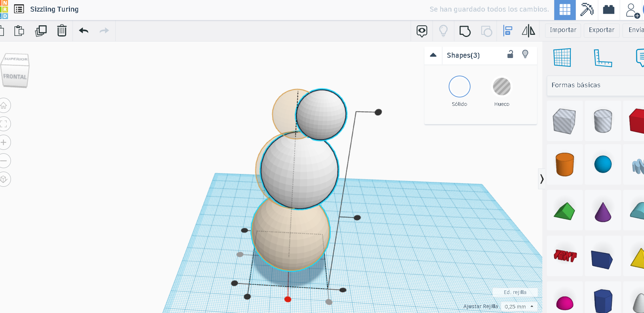Click the Exportar button
644x313 pixels.
[602, 30]
